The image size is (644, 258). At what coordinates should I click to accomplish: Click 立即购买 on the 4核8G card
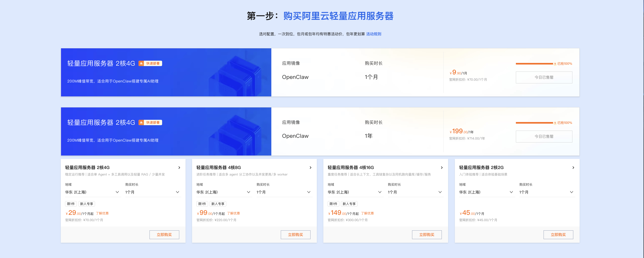[295, 235]
